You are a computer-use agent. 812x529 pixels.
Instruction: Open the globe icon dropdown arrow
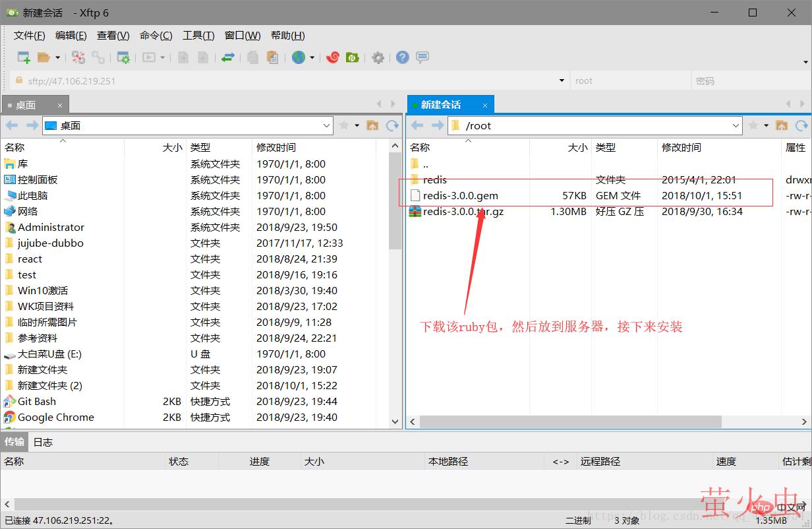[x=312, y=58]
